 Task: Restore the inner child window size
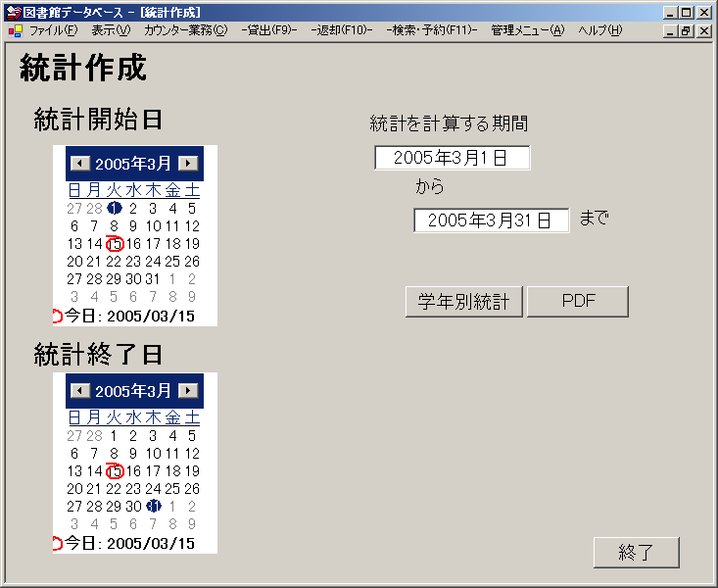(687, 30)
